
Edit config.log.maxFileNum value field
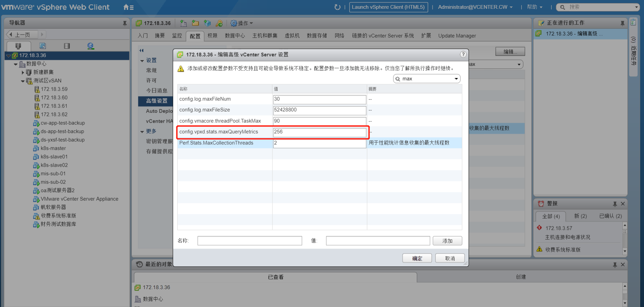[x=320, y=99]
